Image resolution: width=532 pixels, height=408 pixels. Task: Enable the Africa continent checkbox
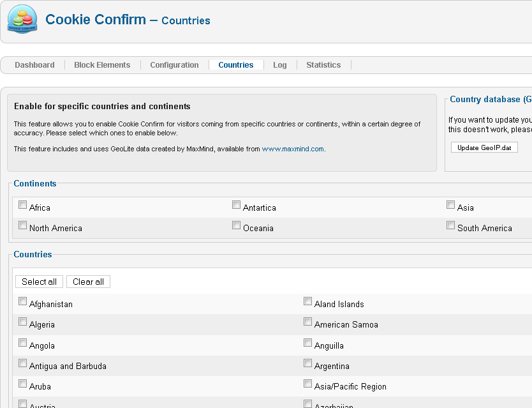[x=22, y=205]
